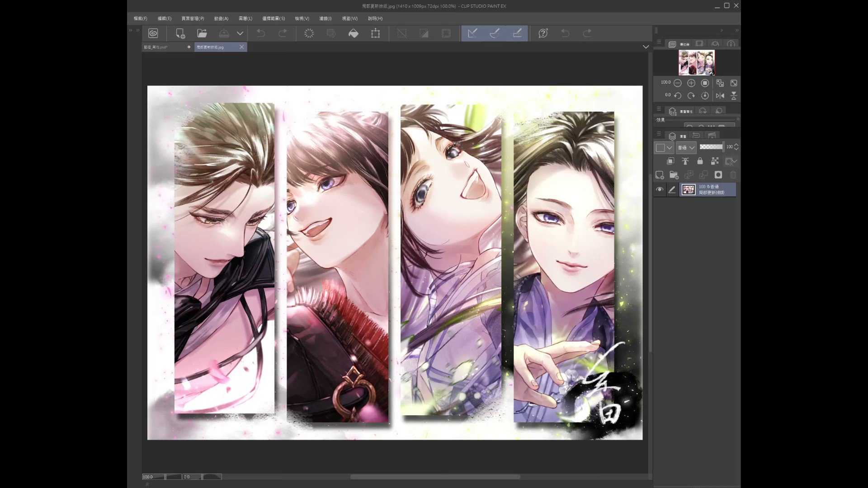Rotate canvas left in Navigator
The height and width of the screenshot is (488, 868).
coord(678,96)
